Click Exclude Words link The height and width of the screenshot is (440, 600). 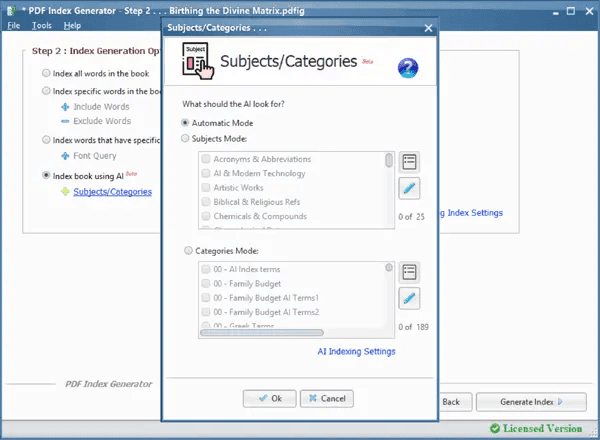tap(102, 121)
